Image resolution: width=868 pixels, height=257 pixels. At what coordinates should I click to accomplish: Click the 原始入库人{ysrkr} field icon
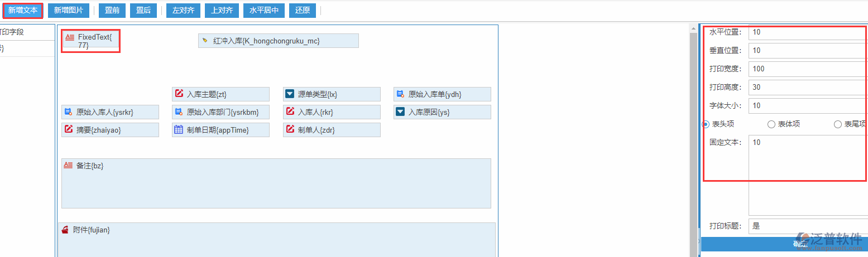point(68,112)
